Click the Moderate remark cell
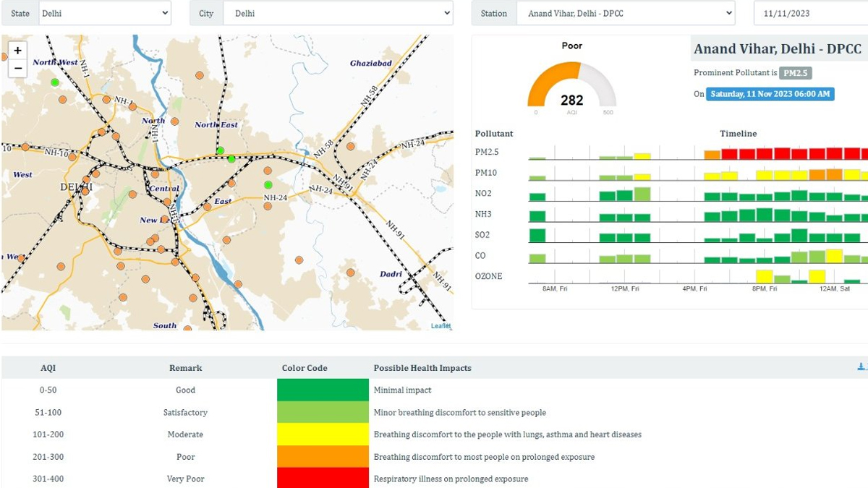 click(185, 435)
